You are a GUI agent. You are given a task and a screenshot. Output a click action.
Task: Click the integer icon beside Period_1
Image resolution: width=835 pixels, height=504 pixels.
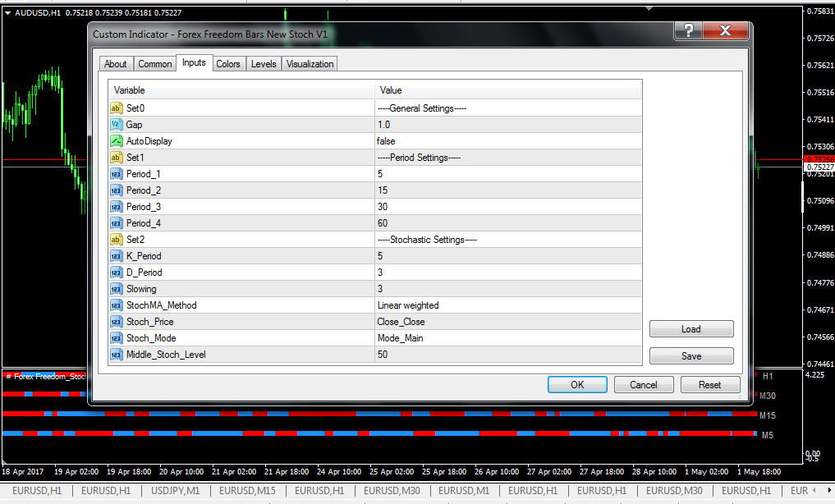click(x=116, y=174)
